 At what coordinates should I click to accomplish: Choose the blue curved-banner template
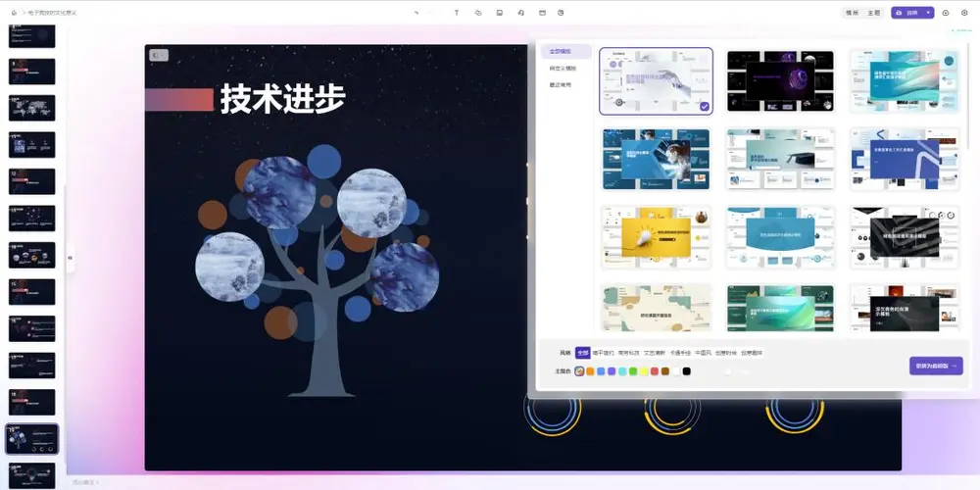[780, 237]
